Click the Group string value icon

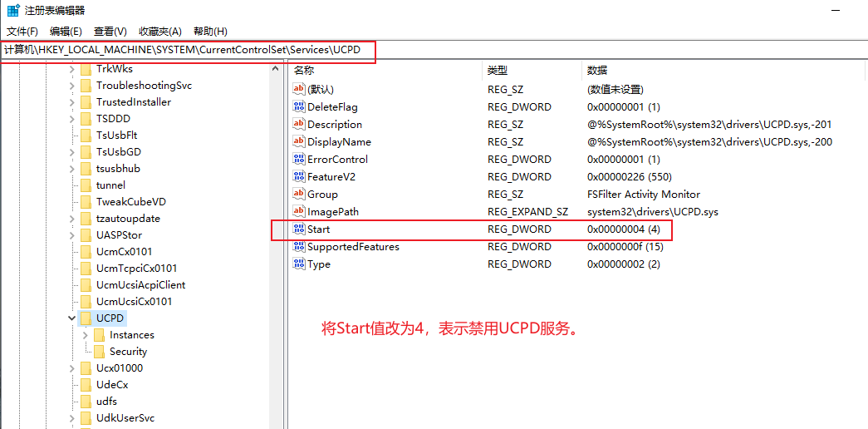pos(299,194)
